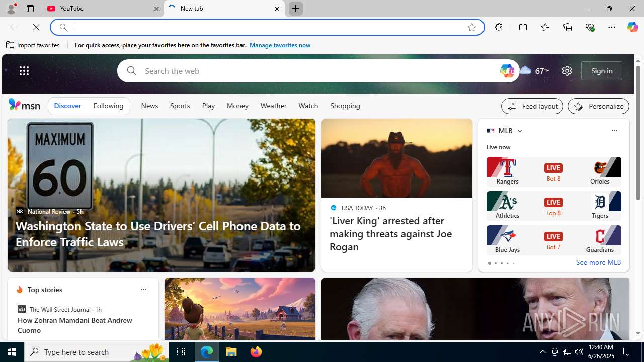
Task: Add this page to favorites star
Action: click(471, 27)
